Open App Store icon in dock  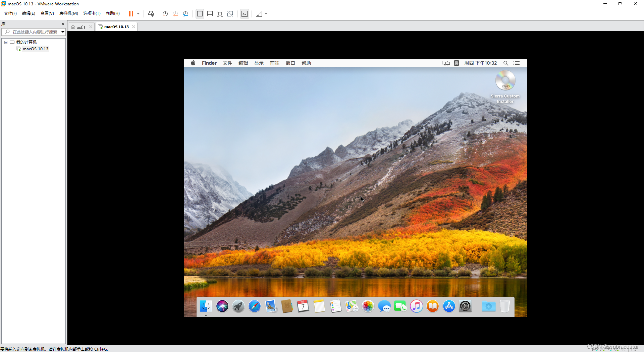click(x=449, y=306)
